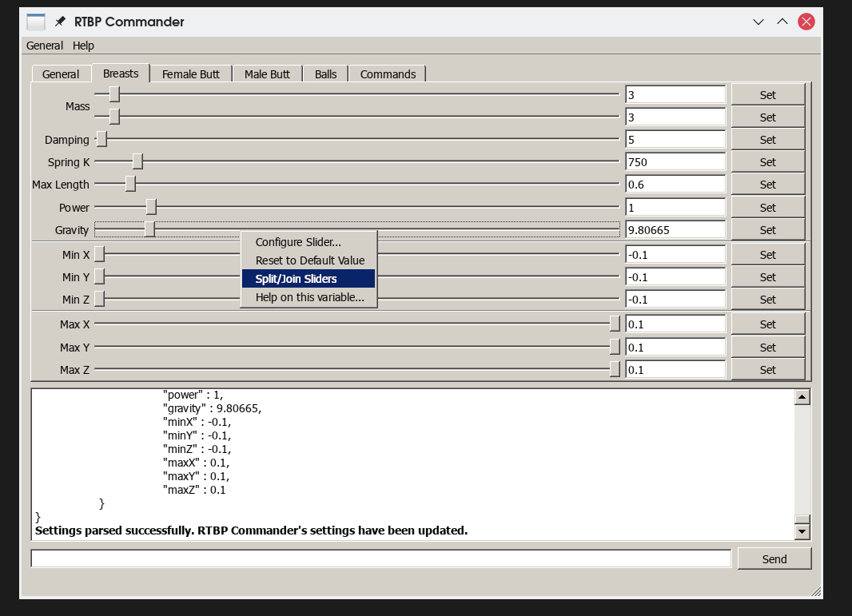Click the second Mass slider handle
The width and height of the screenshot is (852, 616).
(114, 116)
